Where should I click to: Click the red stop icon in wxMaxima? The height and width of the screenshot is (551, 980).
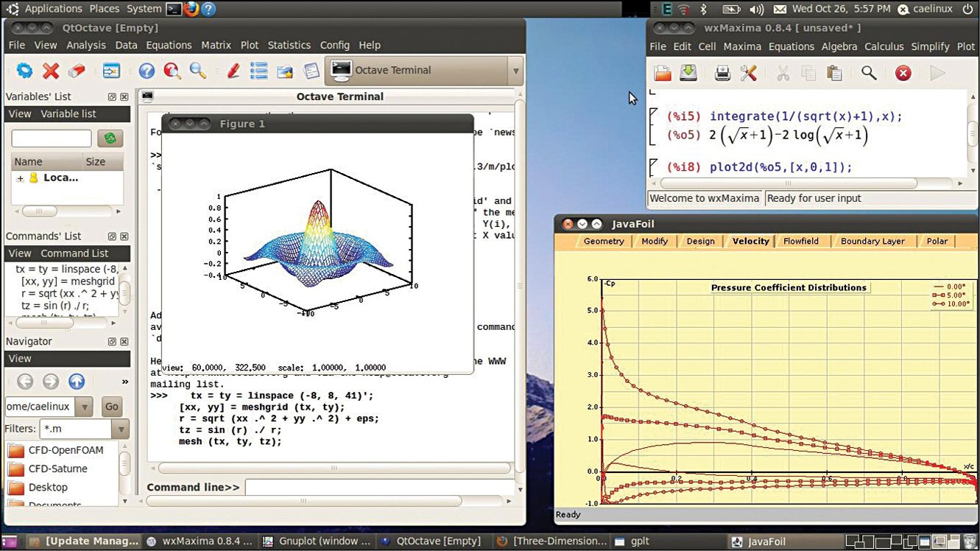pyautogui.click(x=903, y=73)
